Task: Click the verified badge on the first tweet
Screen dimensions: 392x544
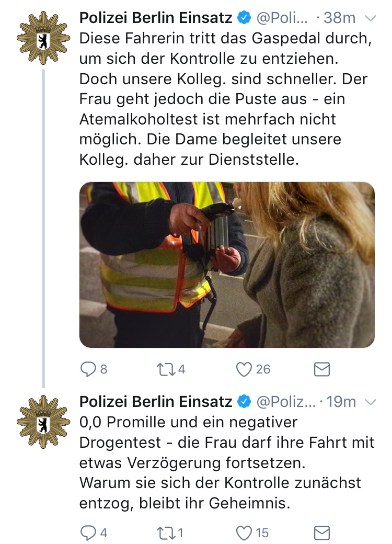Action: (243, 18)
